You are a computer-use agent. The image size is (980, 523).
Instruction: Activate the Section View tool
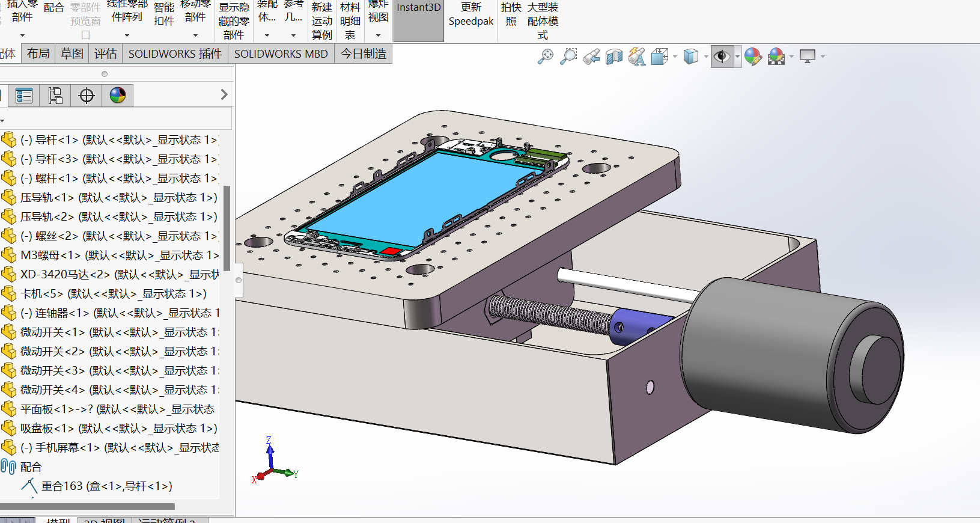pyautogui.click(x=614, y=57)
